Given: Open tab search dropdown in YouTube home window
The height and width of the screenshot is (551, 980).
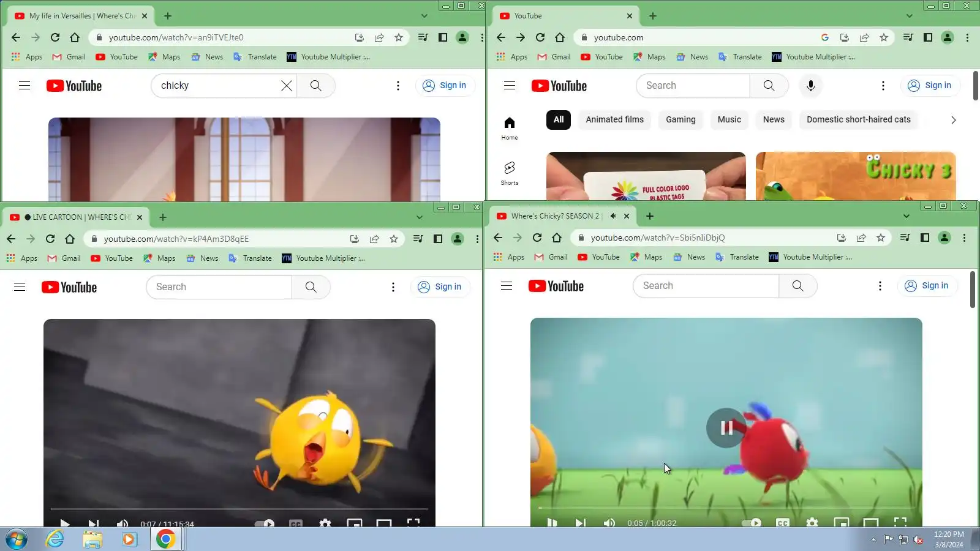Looking at the screenshot, I should [909, 16].
